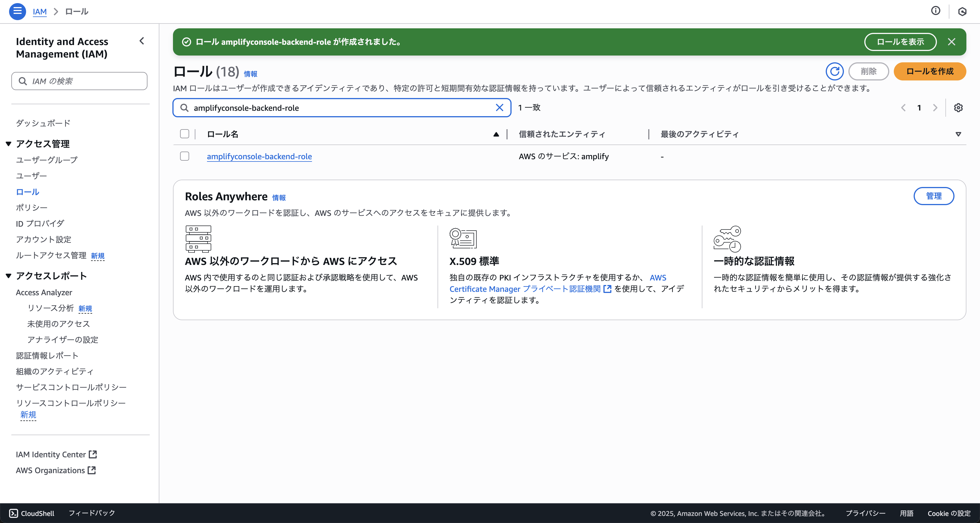Go to the previous page of roles
This screenshot has width=980, height=523.
[903, 108]
